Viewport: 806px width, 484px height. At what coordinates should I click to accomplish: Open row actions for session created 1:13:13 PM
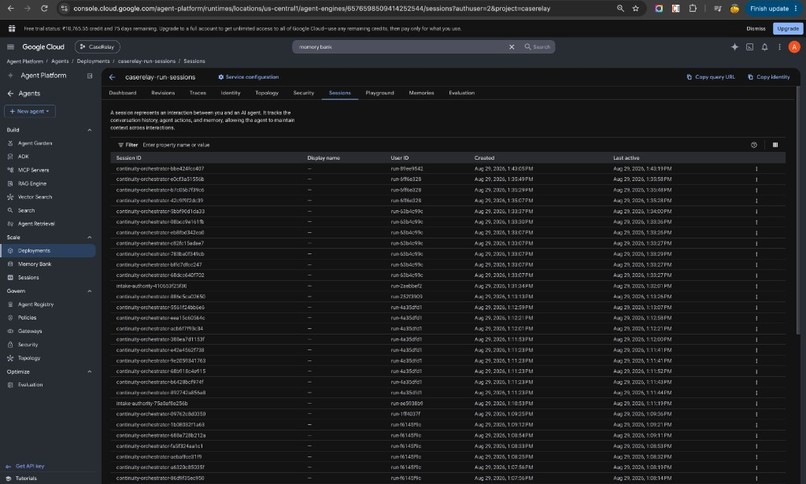(x=756, y=297)
